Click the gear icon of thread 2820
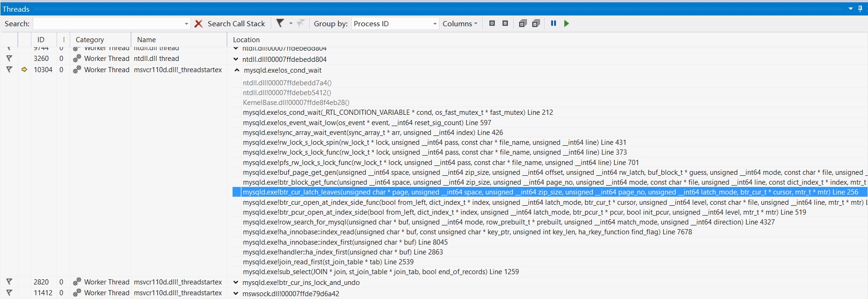The width and height of the screenshot is (868, 299). (x=77, y=282)
